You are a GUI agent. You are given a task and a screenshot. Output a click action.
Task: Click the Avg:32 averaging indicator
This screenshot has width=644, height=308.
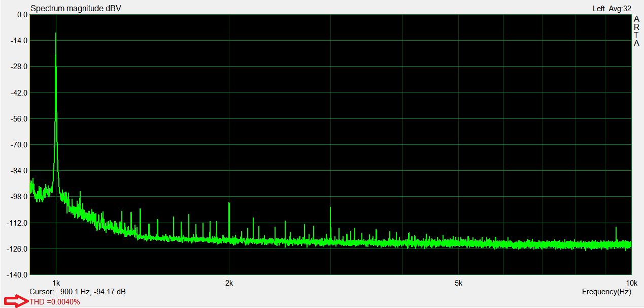pos(621,9)
